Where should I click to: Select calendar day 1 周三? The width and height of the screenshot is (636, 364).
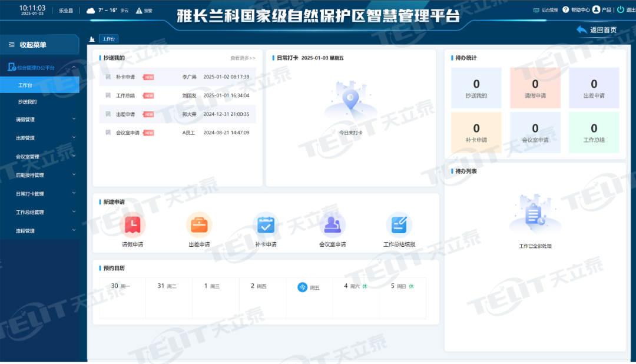(x=216, y=298)
